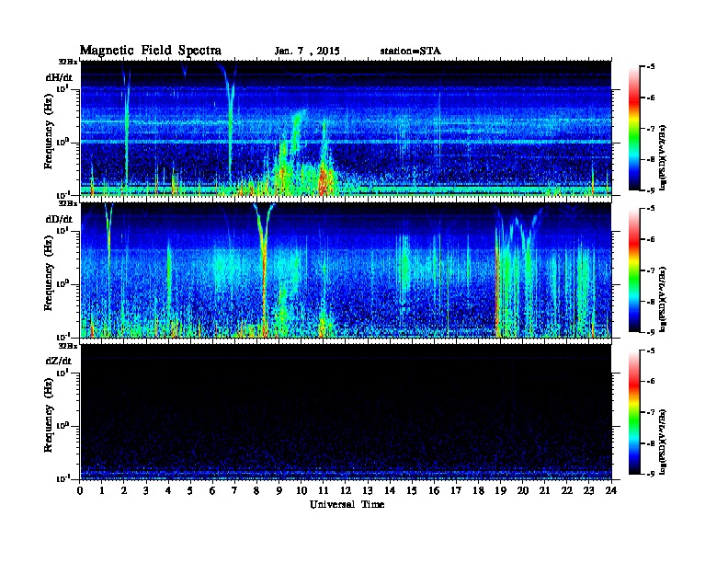Click the dH/dt panel color scale bar

pyautogui.click(x=634, y=129)
